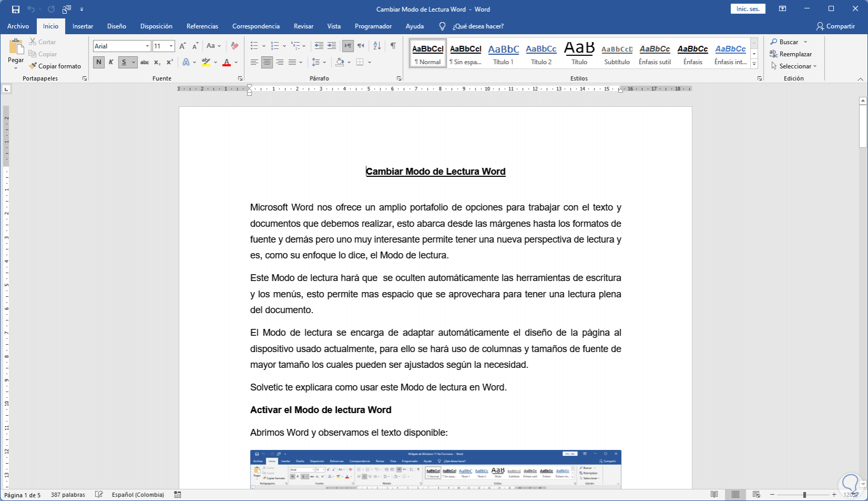868x501 pixels.
Task: Open the Aa change case dropdown
Action: click(x=214, y=46)
